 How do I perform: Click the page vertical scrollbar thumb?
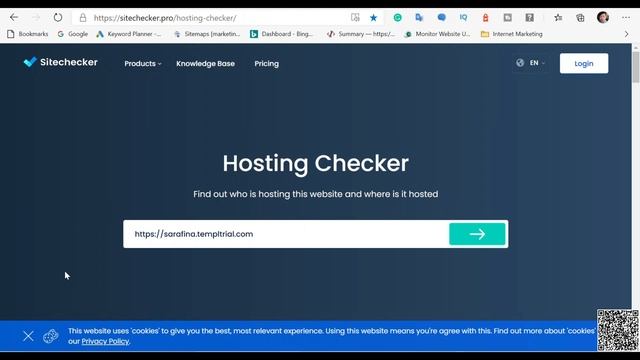point(636,67)
